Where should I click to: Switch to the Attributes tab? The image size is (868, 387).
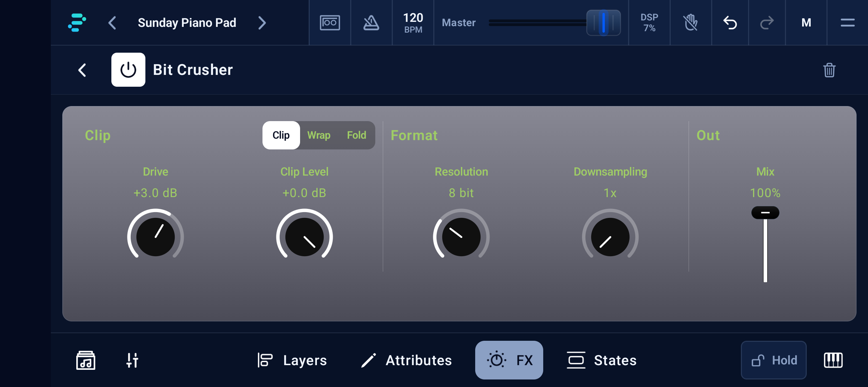click(x=406, y=360)
